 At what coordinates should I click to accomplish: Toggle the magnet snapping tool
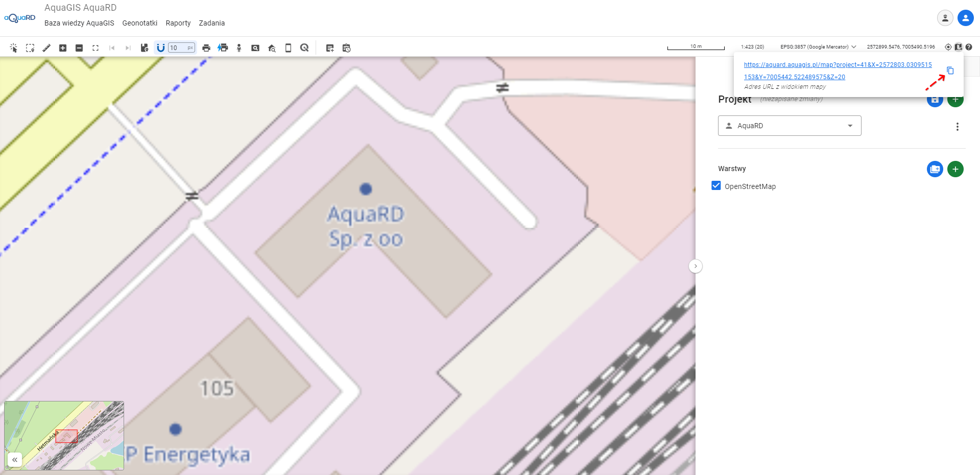[160, 48]
